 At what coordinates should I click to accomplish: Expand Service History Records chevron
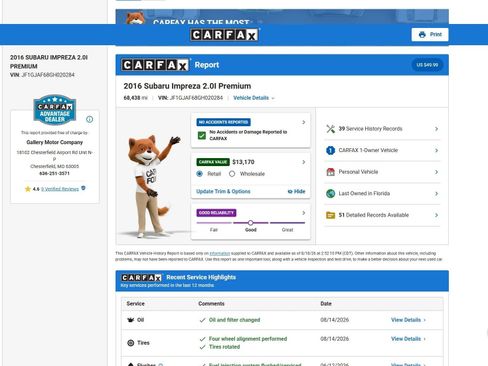coord(436,129)
